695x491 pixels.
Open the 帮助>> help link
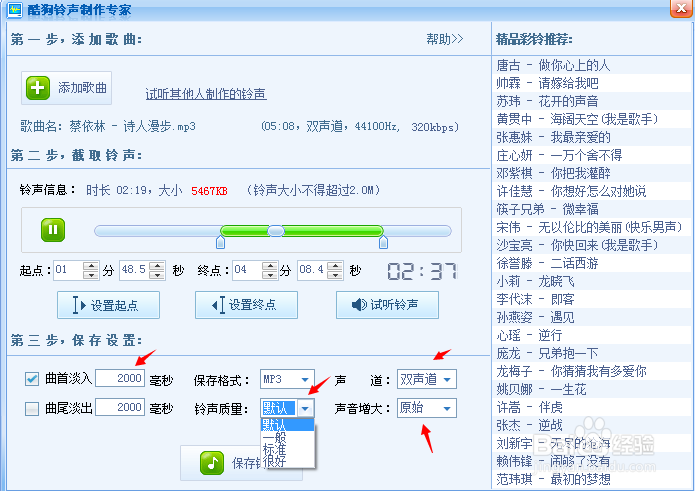coord(445,39)
